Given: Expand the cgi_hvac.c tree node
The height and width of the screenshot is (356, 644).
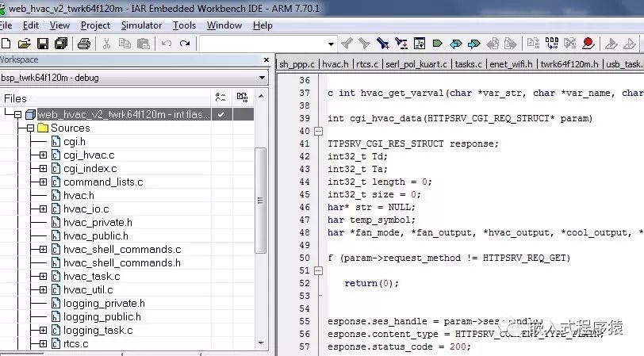Looking at the screenshot, I should tap(43, 155).
